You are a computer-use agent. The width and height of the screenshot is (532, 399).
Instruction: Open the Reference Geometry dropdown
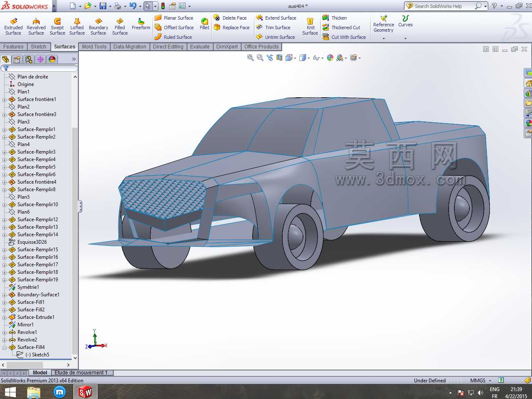click(x=384, y=38)
